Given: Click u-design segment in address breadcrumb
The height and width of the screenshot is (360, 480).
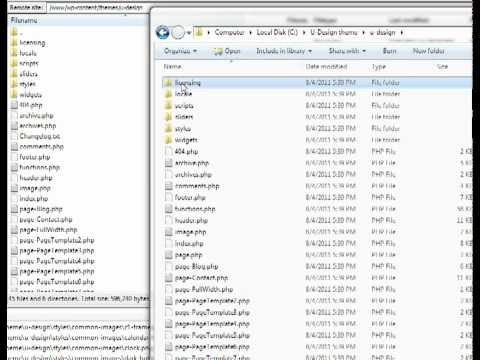Looking at the screenshot, I should [x=383, y=32].
